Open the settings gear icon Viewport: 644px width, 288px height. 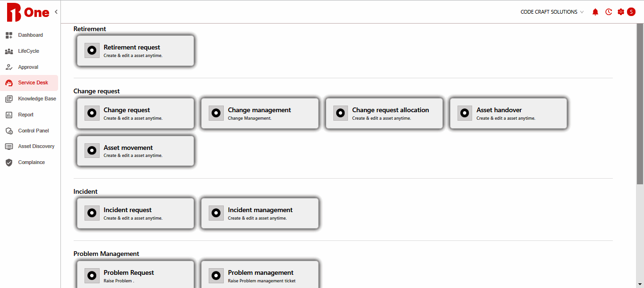coord(621,12)
